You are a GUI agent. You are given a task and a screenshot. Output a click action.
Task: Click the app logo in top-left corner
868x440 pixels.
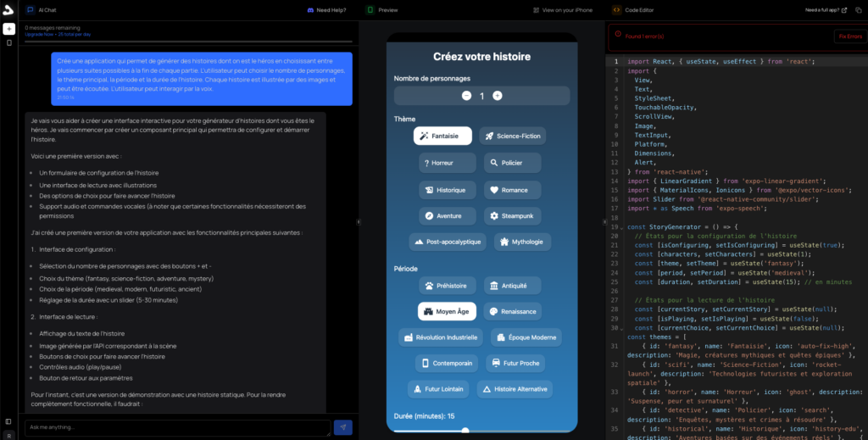pos(8,9)
